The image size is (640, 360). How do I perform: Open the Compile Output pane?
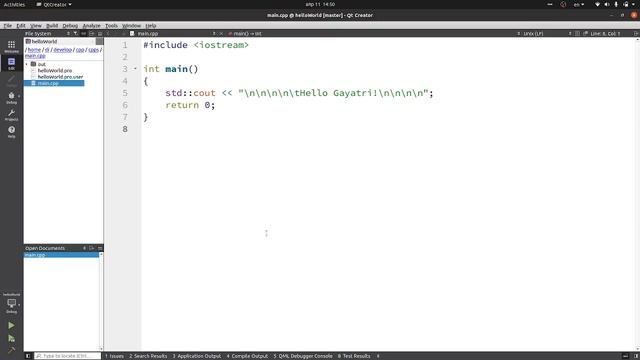(x=247, y=356)
